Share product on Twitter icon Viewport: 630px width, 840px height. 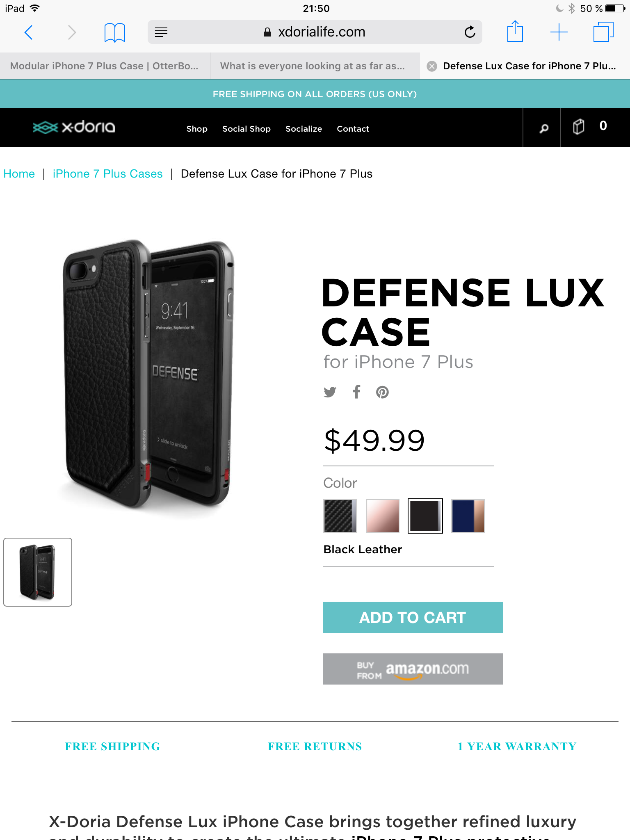[330, 392]
